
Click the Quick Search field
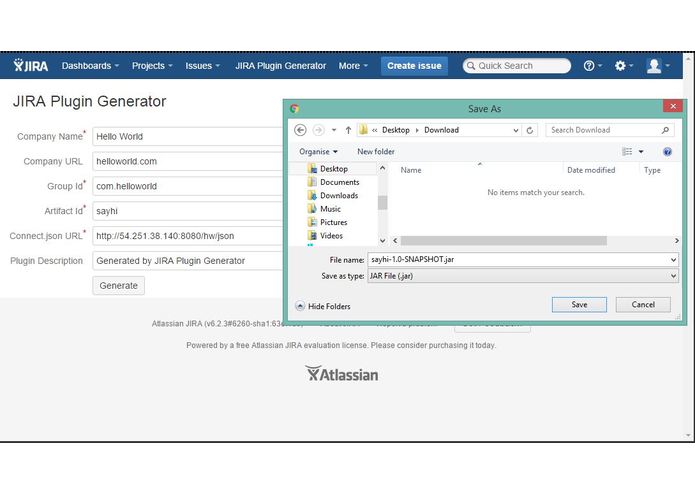517,66
